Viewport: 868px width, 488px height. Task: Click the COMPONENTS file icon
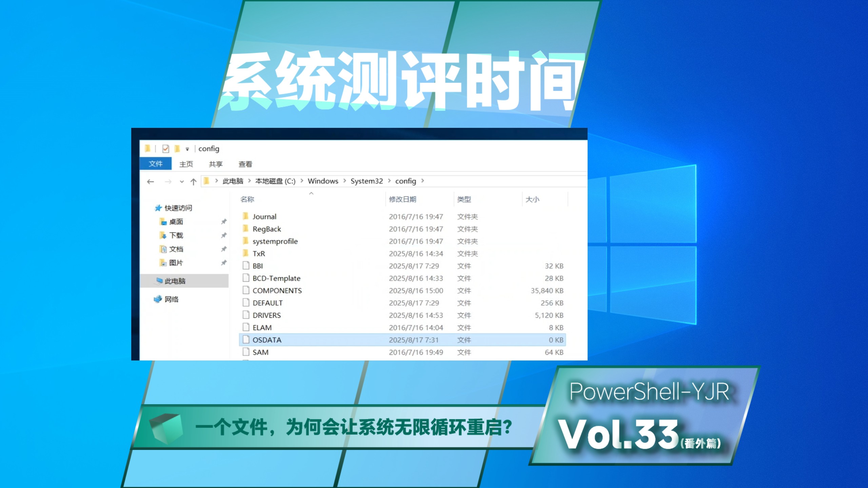pyautogui.click(x=246, y=290)
